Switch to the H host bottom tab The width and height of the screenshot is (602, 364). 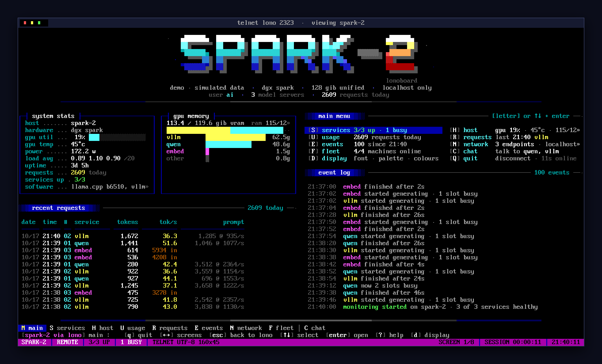pos(103,328)
